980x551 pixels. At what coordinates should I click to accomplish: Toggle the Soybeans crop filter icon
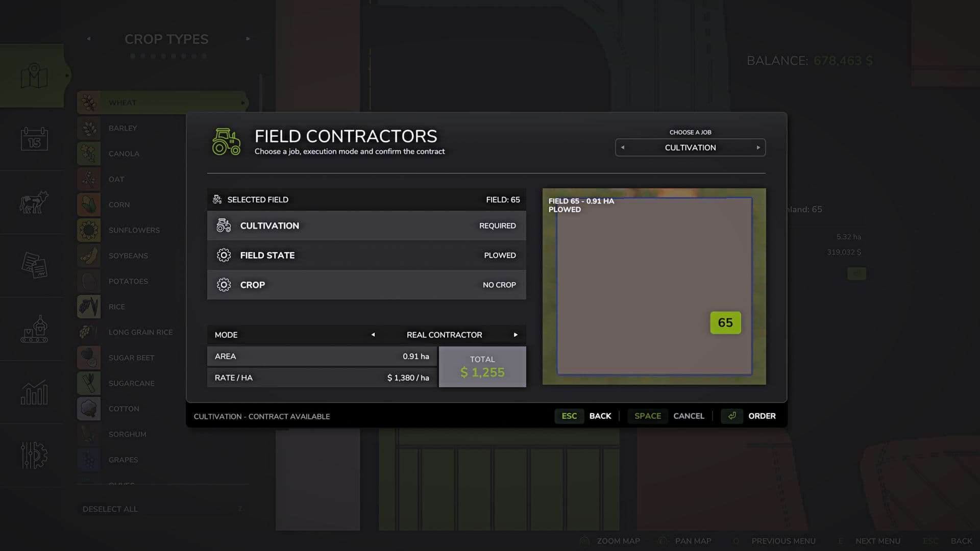[89, 256]
